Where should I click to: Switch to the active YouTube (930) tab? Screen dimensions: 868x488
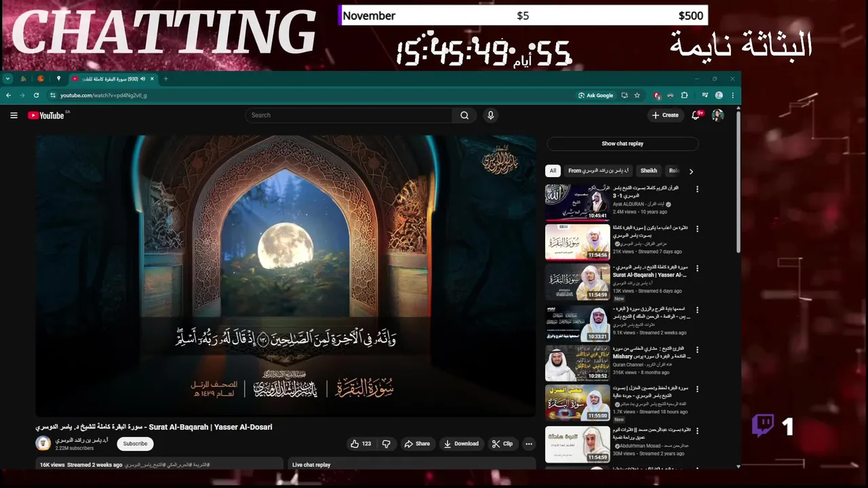pos(113,79)
